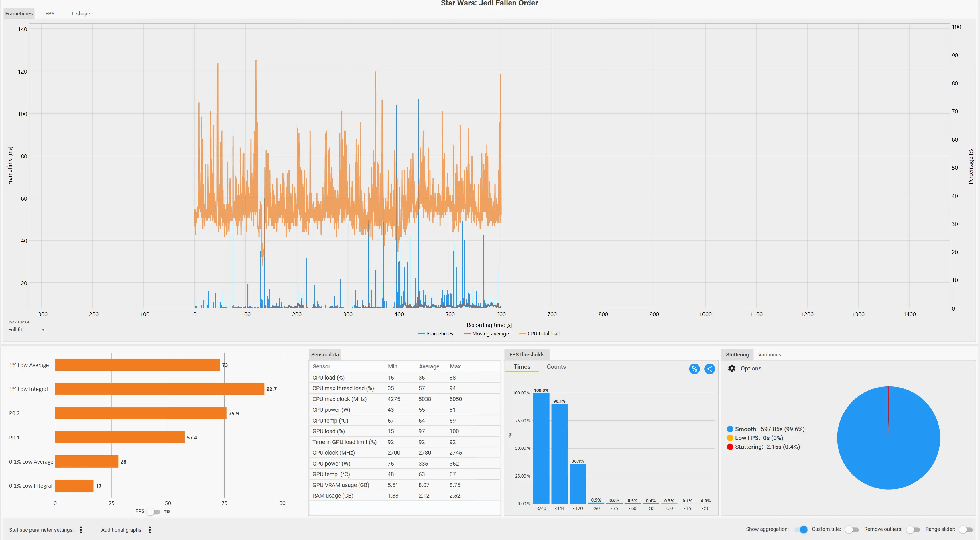Click the less-than direction button in FPS thresholds
Image resolution: width=980 pixels, height=540 pixels.
709,369
